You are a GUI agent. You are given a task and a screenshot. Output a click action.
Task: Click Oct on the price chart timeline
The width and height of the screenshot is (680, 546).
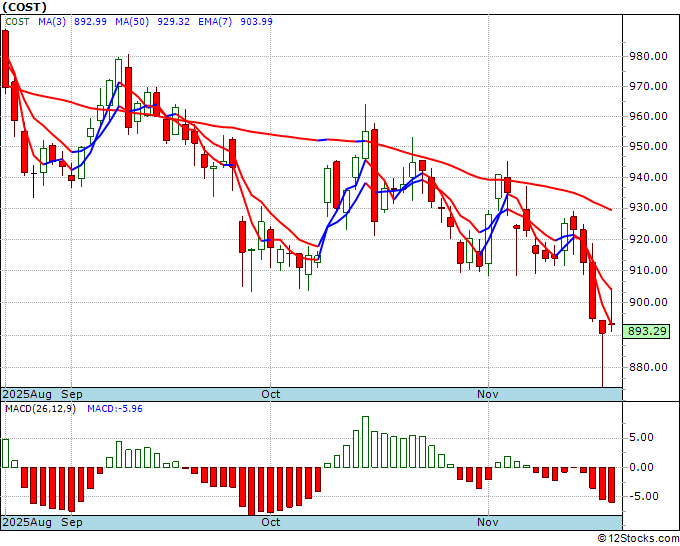(x=271, y=395)
